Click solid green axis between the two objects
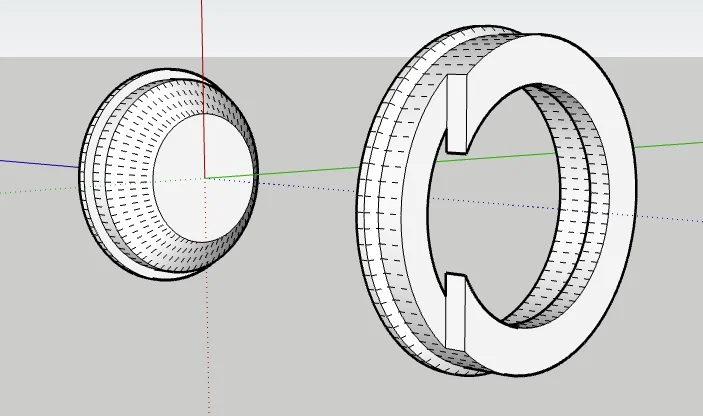This screenshot has width=703, height=416. pyautogui.click(x=300, y=170)
